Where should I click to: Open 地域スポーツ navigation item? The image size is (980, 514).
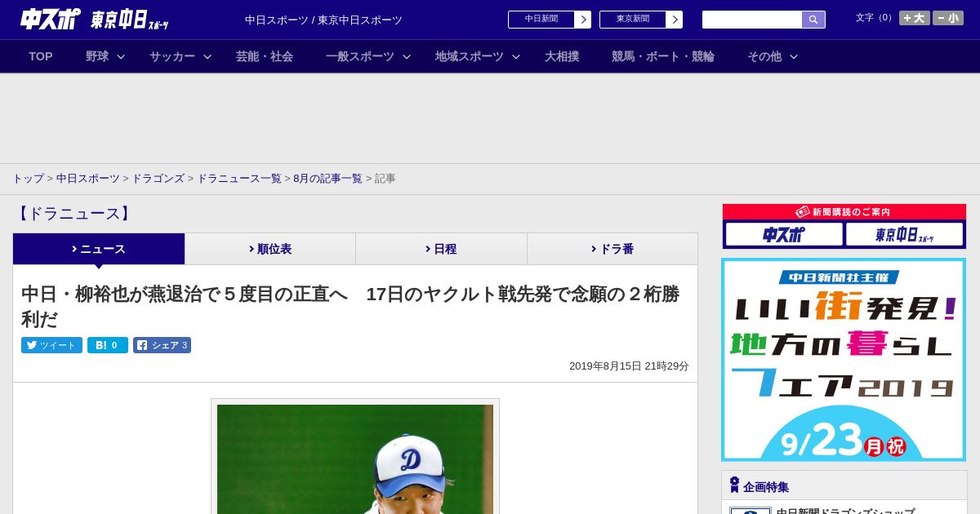pyautogui.click(x=470, y=56)
